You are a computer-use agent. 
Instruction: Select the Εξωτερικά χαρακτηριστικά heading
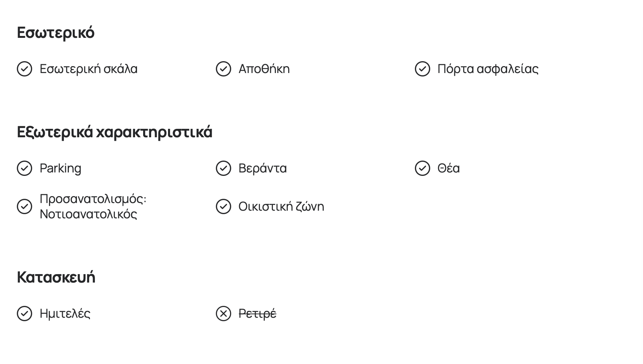click(115, 132)
